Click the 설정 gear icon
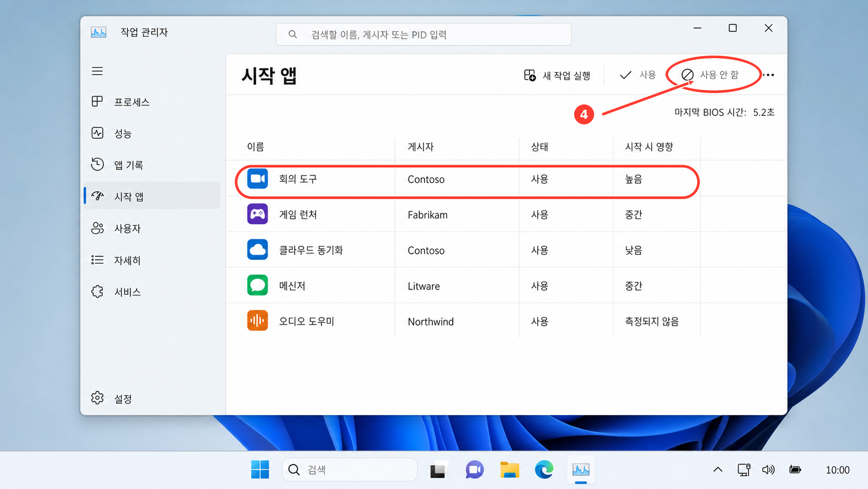Viewport: 868px width, 489px height. (x=97, y=398)
